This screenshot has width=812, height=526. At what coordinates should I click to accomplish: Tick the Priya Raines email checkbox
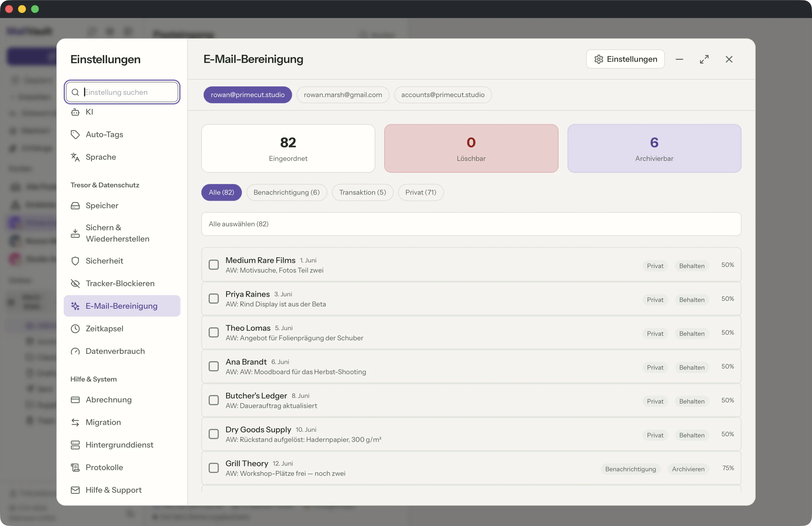(x=214, y=299)
